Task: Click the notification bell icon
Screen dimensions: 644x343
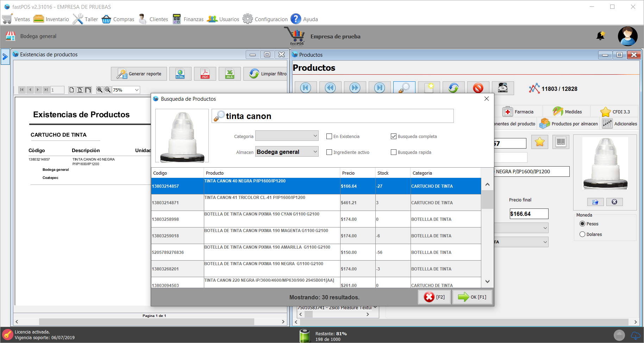Action: click(x=600, y=36)
